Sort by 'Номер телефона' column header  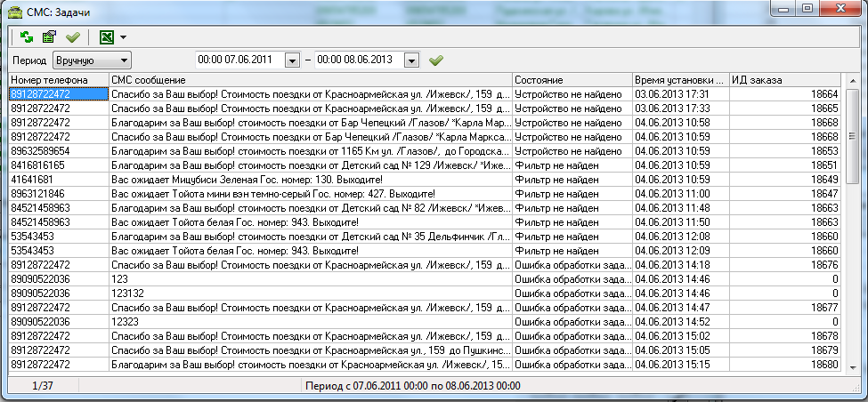(58, 80)
